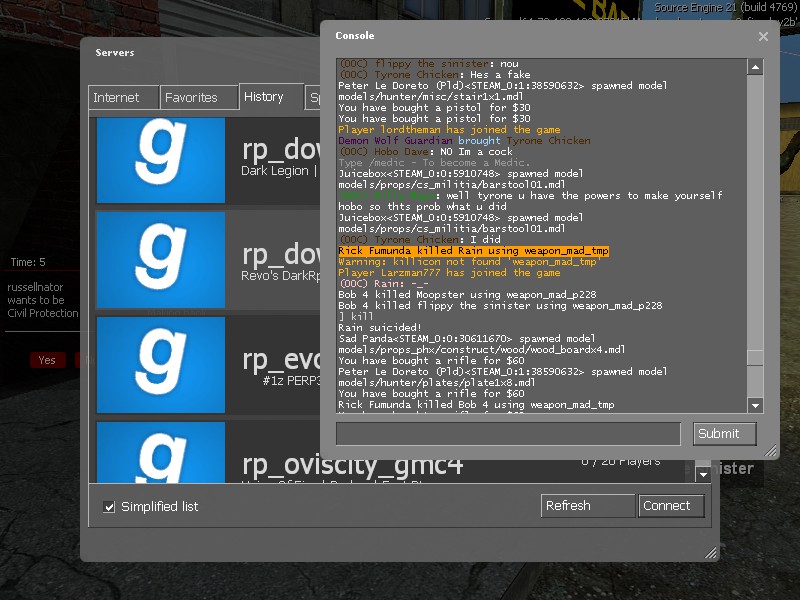Click the Console window resize grip
The image size is (800, 600).
click(770, 451)
